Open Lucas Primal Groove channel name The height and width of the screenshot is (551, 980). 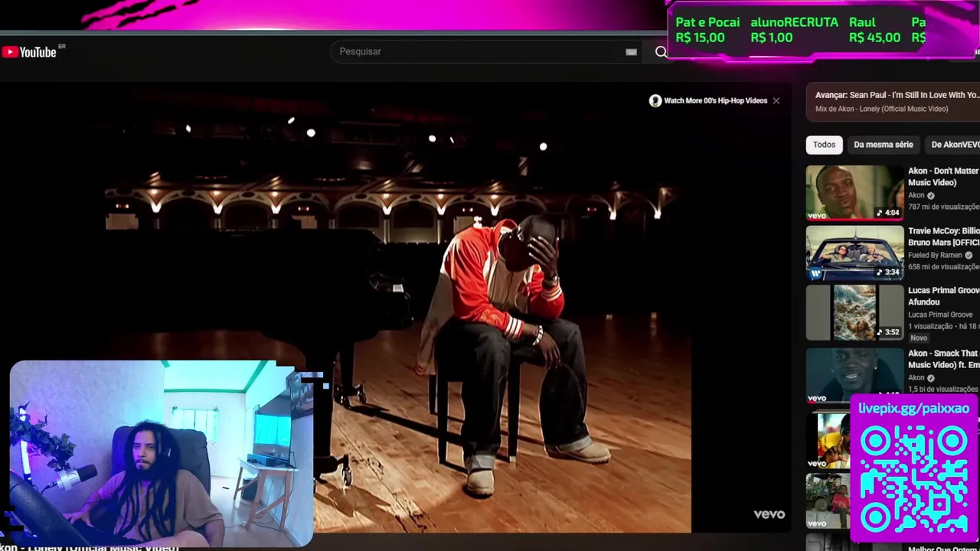click(x=940, y=315)
